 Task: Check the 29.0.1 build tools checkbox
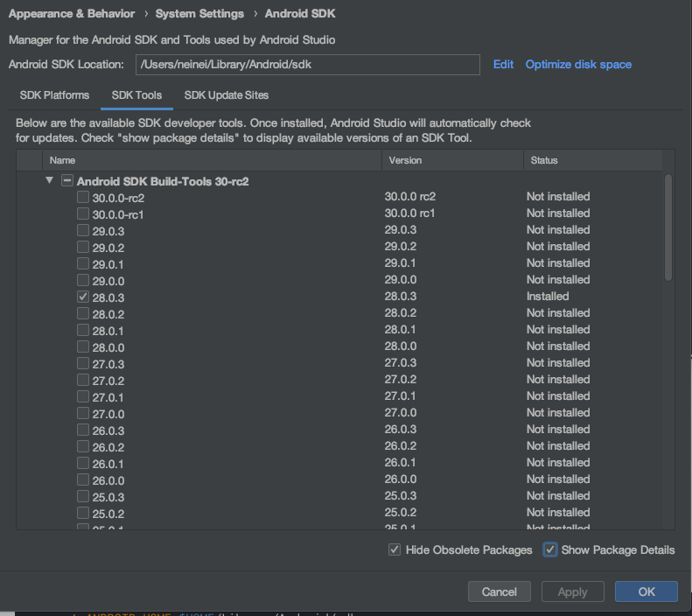click(x=83, y=263)
